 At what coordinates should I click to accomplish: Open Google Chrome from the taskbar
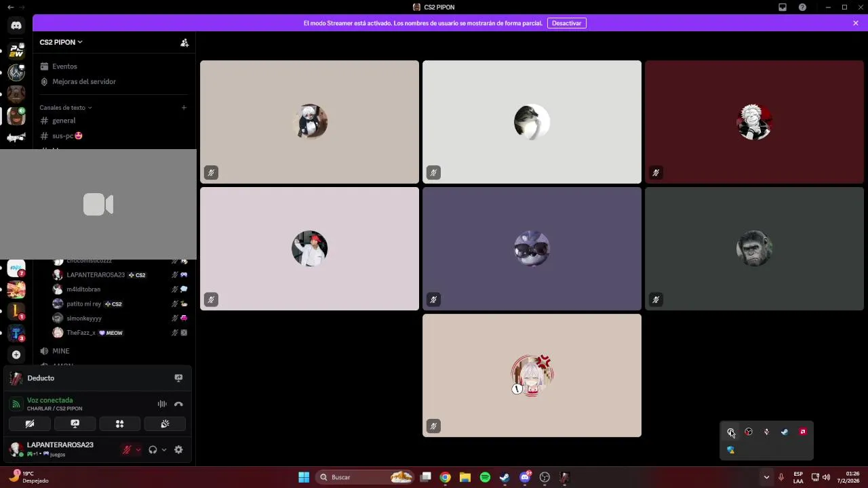(x=445, y=477)
